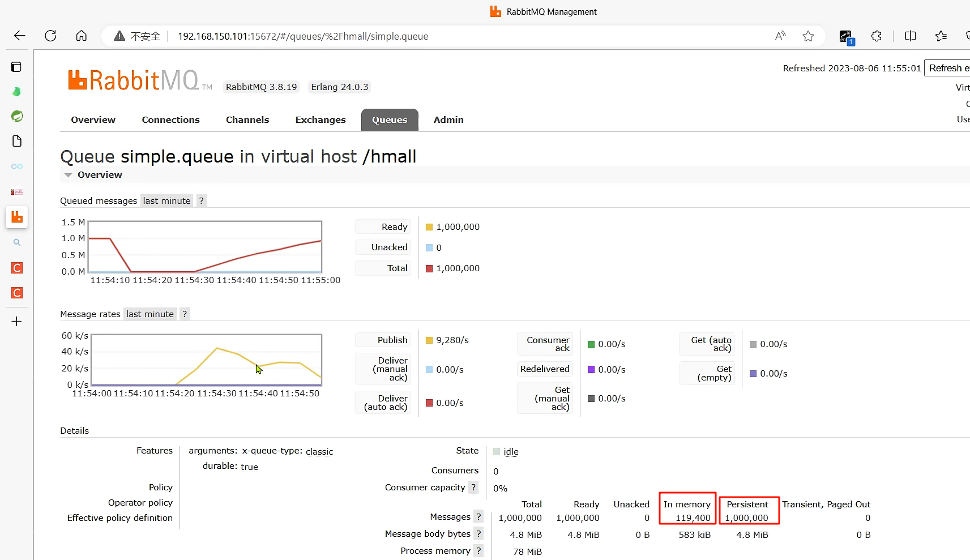The width and height of the screenshot is (970, 560).
Task: Click the Consumer ack green swatch
Action: (x=591, y=344)
